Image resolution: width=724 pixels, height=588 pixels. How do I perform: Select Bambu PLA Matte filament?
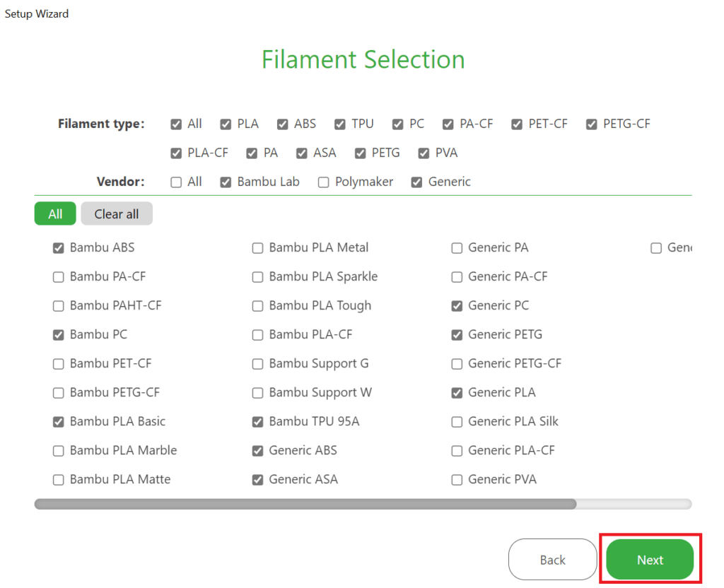[x=58, y=480]
